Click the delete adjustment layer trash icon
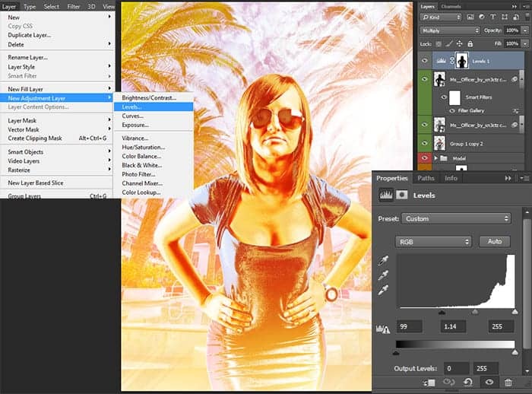The height and width of the screenshot is (394, 532). tap(508, 383)
